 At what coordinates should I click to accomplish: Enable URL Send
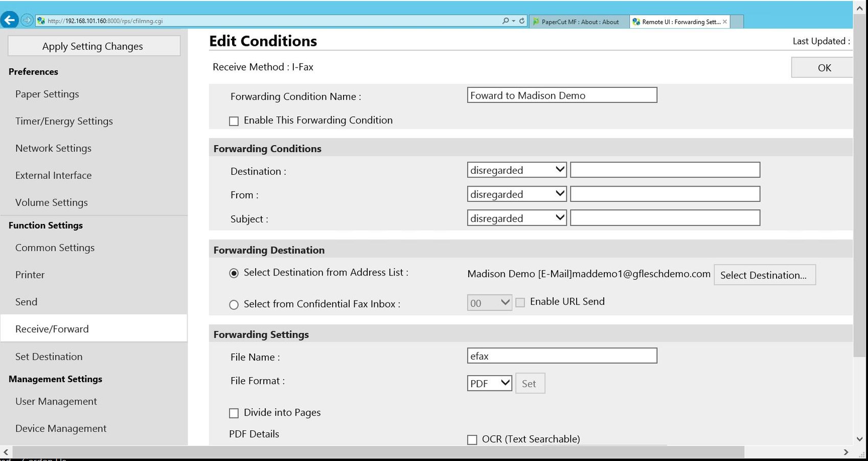pos(520,302)
